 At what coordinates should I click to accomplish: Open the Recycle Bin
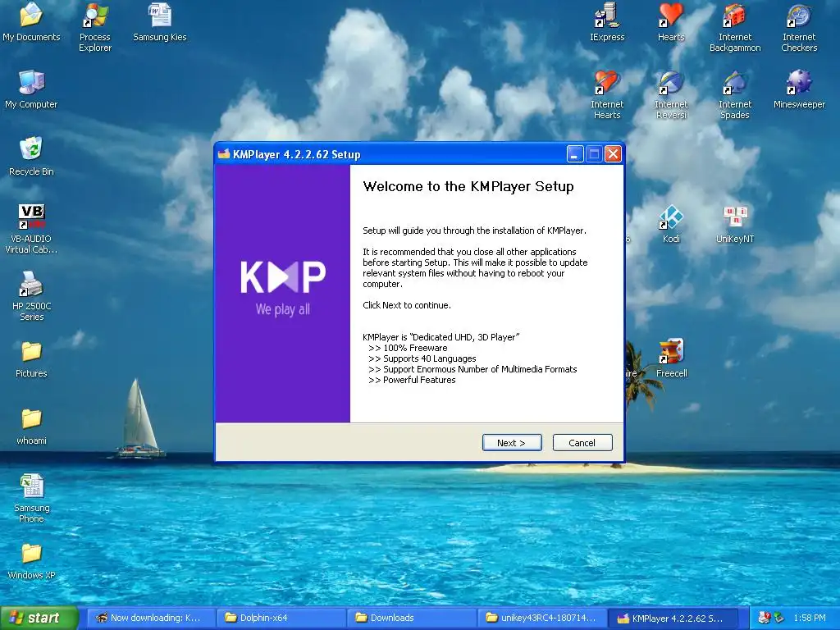point(31,157)
